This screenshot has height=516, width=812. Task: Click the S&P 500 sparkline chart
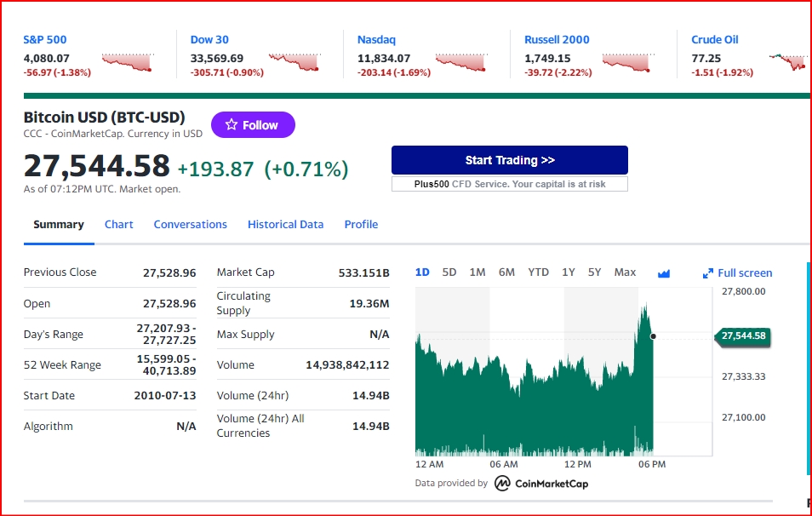127,62
